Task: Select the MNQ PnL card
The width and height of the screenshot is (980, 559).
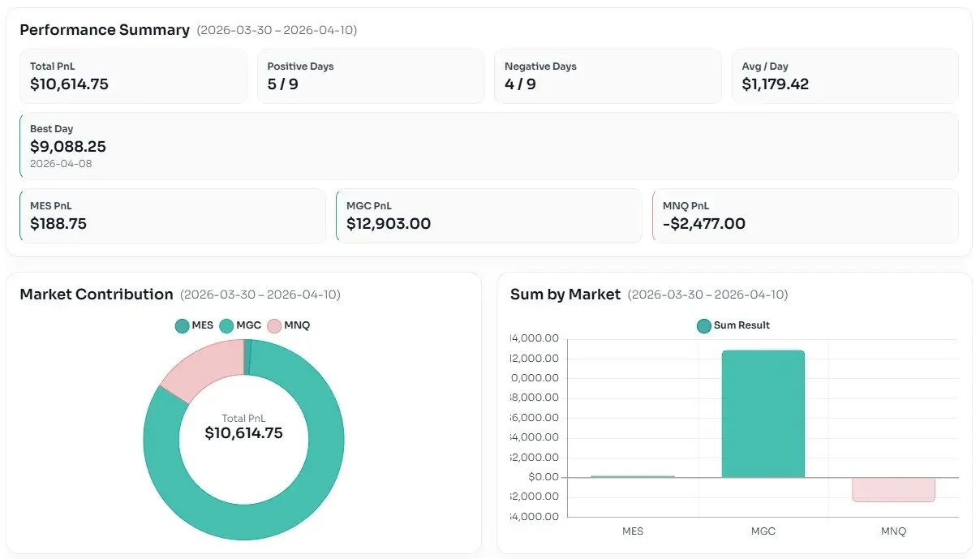Action: tap(805, 216)
